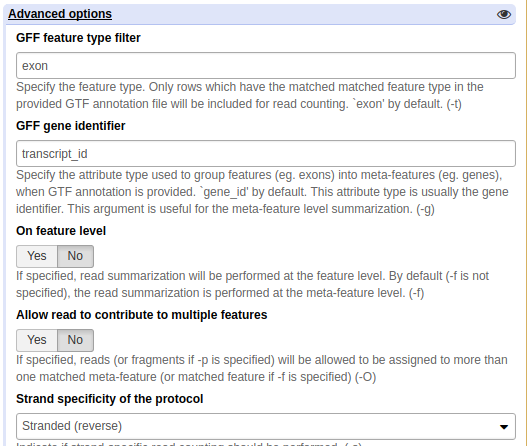530x446 pixels.
Task: Click the GFF gene identifier label
Action: tap(71, 126)
